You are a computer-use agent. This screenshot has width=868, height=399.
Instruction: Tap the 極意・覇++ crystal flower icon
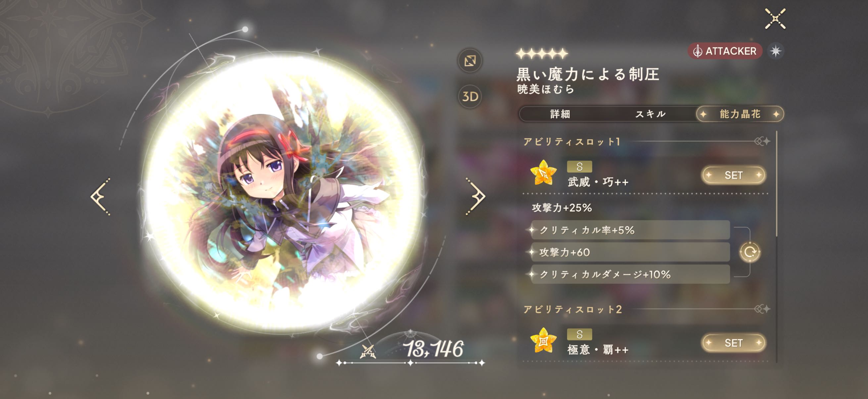pyautogui.click(x=543, y=340)
